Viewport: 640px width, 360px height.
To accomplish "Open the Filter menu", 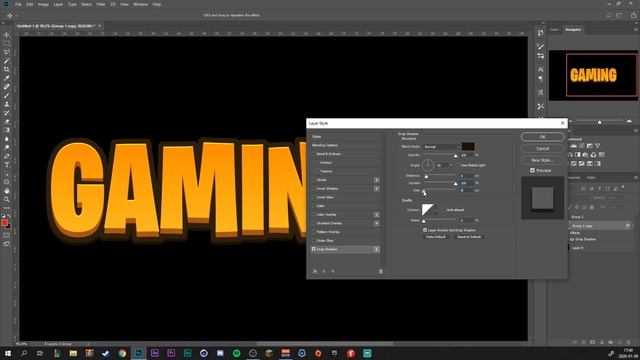I will 101,4.
